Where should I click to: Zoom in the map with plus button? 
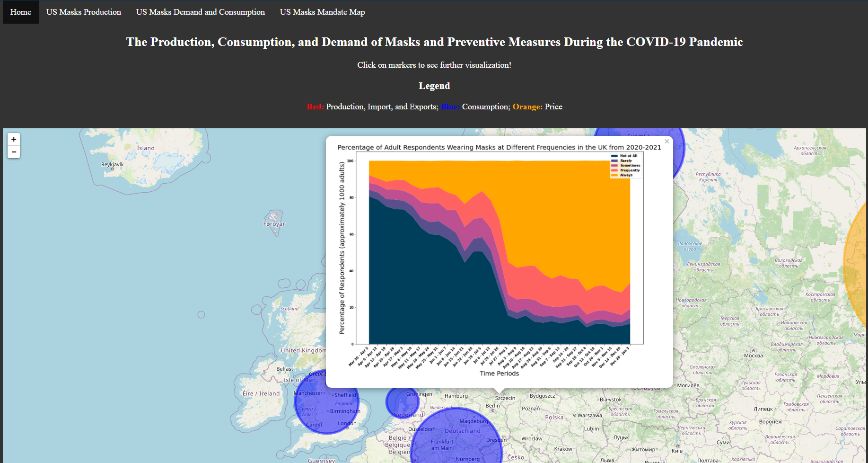pyautogui.click(x=14, y=139)
